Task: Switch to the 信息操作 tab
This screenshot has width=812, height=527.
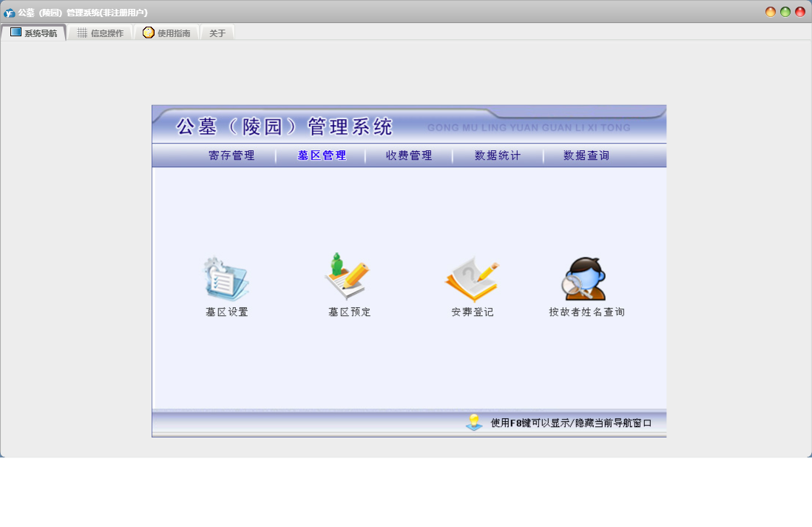Action: pyautogui.click(x=101, y=33)
